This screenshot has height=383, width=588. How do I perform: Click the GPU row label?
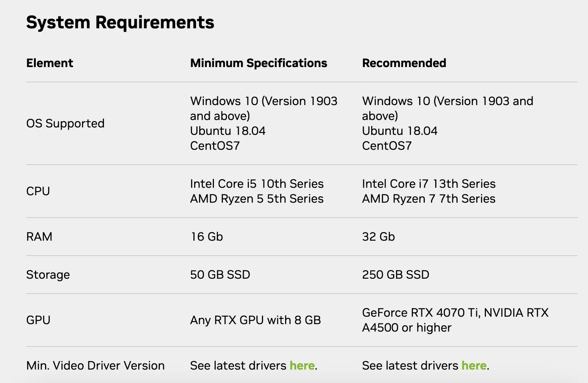click(x=38, y=320)
